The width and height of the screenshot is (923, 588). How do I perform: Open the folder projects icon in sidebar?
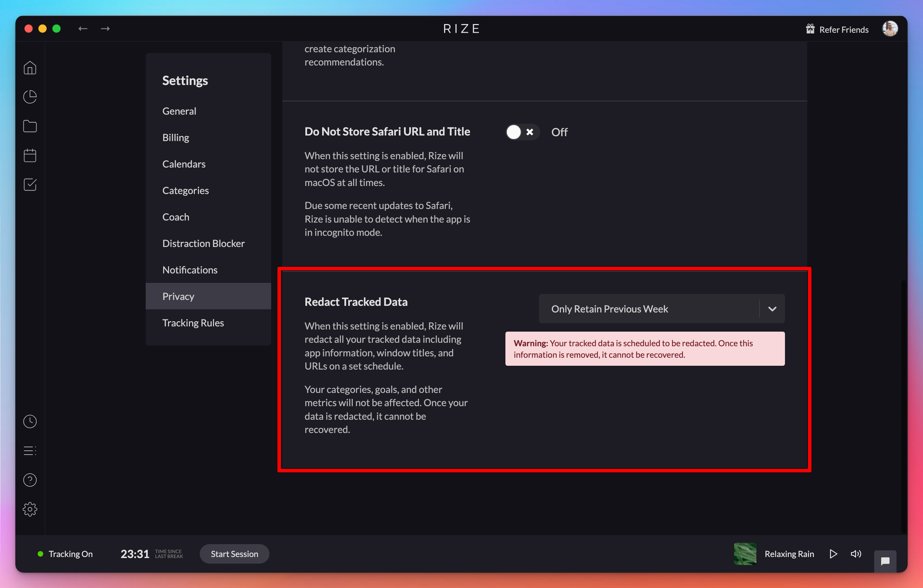coord(30,126)
